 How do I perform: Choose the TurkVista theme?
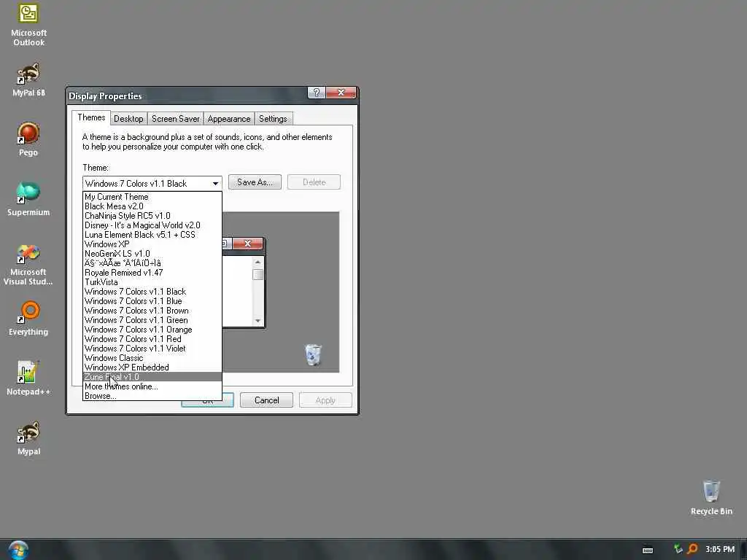152,282
